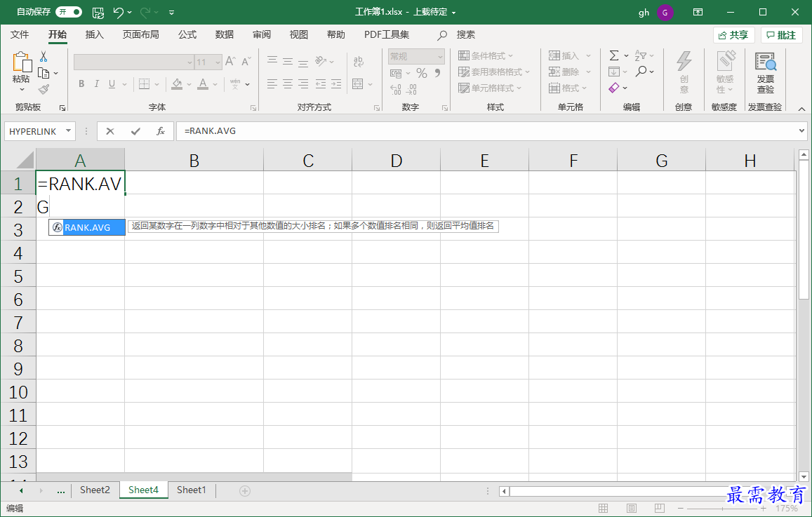Toggle Italic formatting
The image size is (812, 517).
pyautogui.click(x=96, y=84)
